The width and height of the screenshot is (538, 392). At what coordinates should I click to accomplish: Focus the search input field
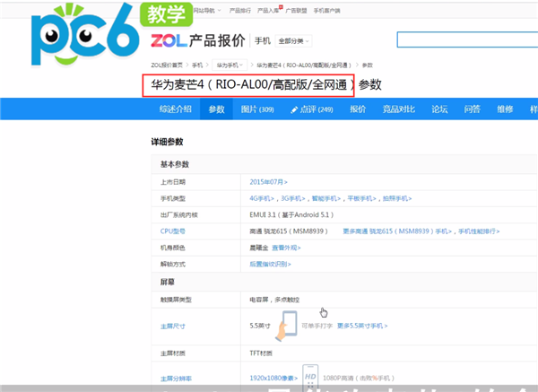click(x=467, y=39)
